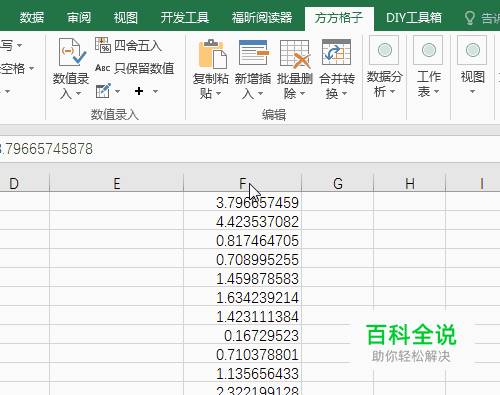The width and height of the screenshot is (500, 395).
Task: Click the 视图 view group icon
Action: tap(472, 50)
